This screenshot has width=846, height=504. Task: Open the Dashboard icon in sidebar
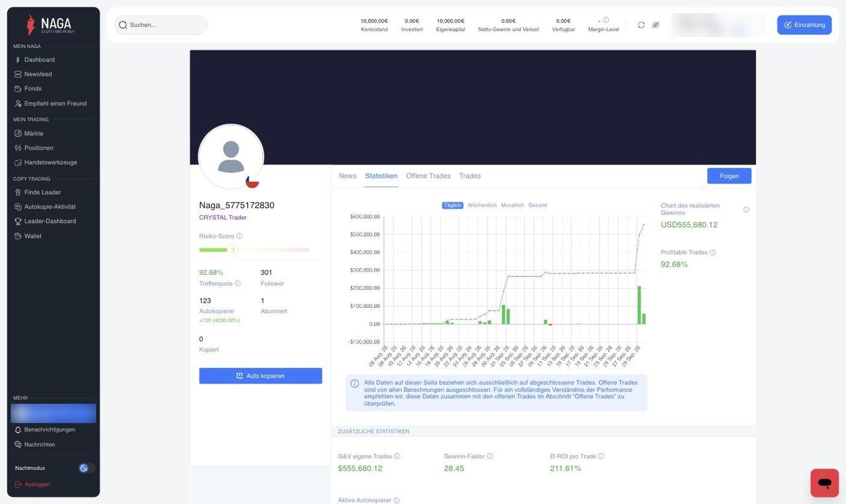[18, 60]
